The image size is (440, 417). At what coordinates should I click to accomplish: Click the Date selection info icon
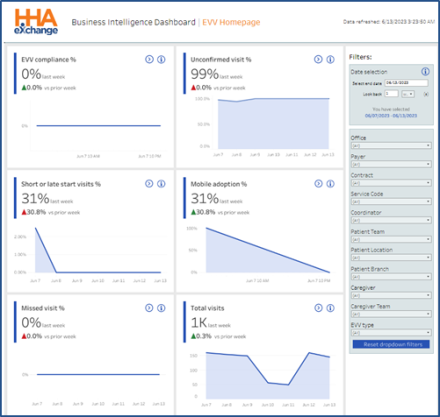pos(425,71)
